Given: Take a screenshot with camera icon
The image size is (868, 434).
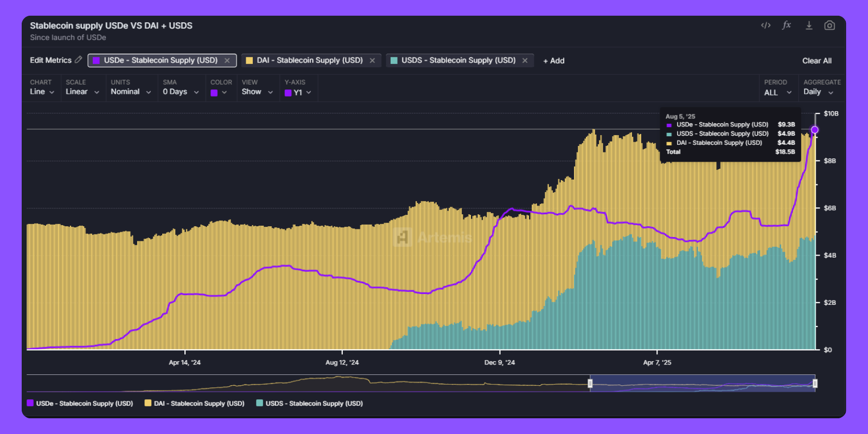Looking at the screenshot, I should click(x=829, y=25).
